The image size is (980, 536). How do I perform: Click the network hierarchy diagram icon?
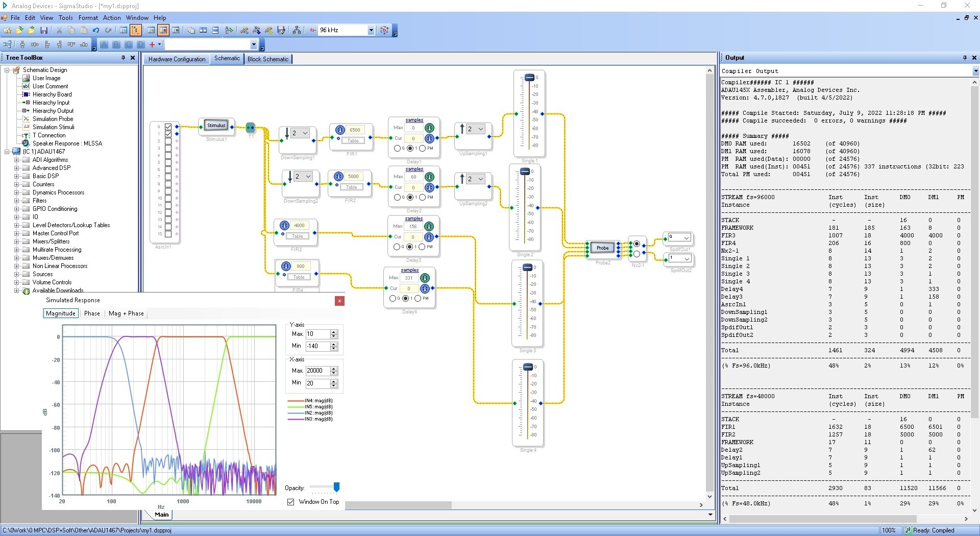[297, 30]
